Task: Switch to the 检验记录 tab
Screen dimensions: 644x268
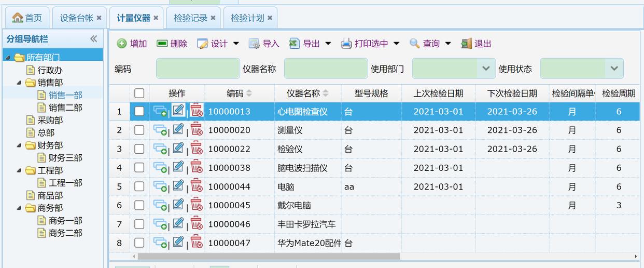Action: point(190,18)
